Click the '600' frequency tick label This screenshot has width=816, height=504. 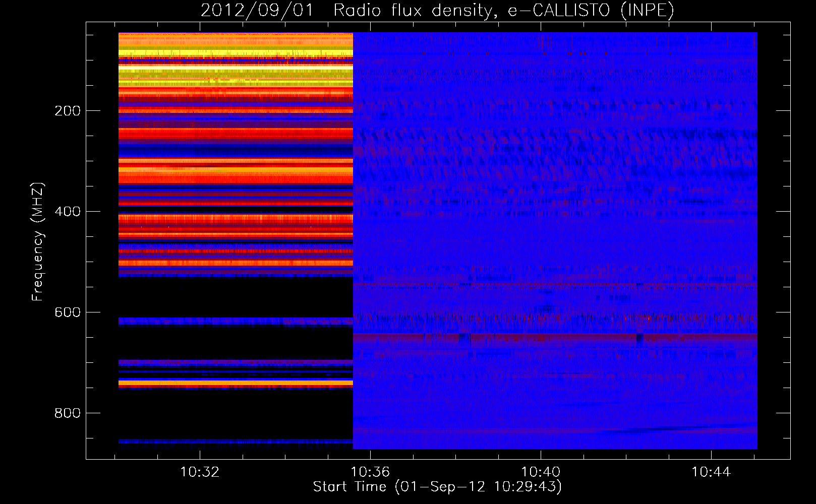(68, 312)
